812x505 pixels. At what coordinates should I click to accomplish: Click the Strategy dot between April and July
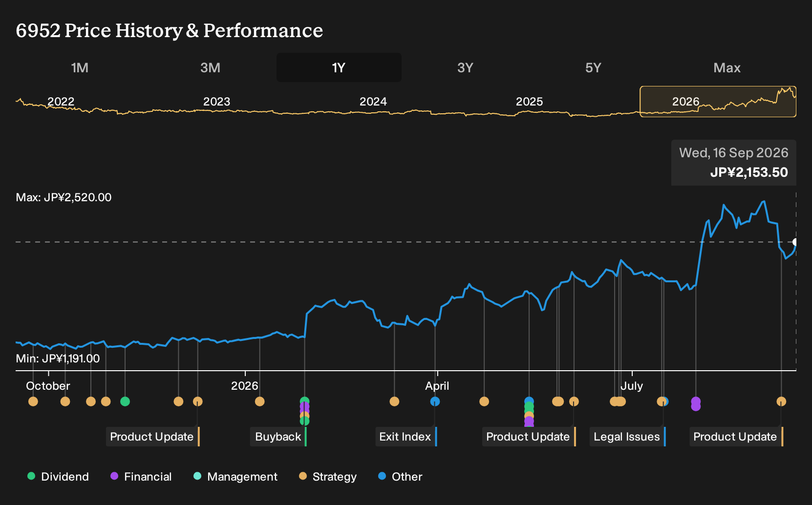(x=484, y=401)
